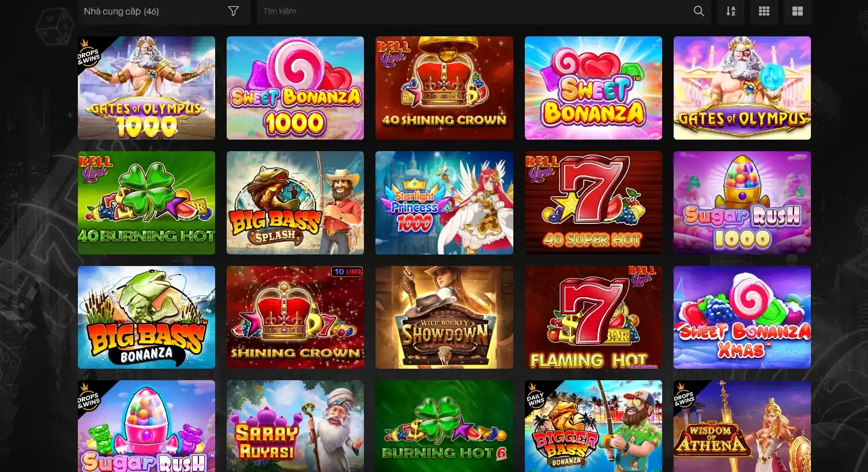Focus the Tìm kiếm search field

476,11
